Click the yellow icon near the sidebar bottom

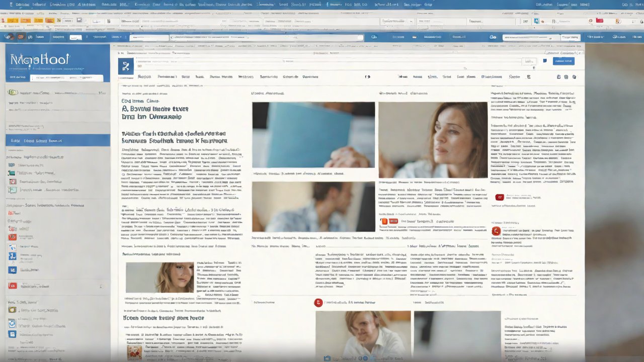13,310
